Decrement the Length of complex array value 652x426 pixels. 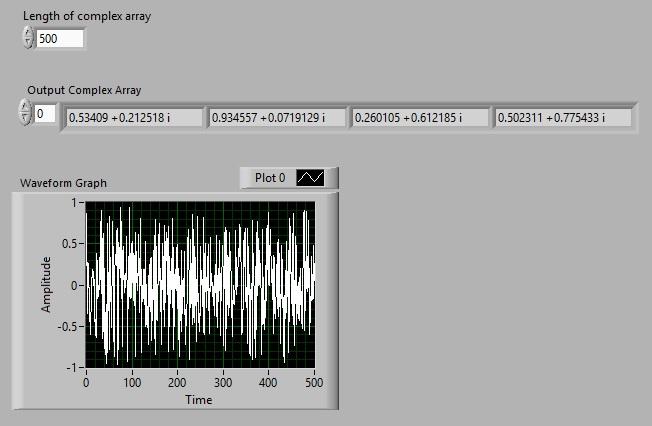[27, 43]
